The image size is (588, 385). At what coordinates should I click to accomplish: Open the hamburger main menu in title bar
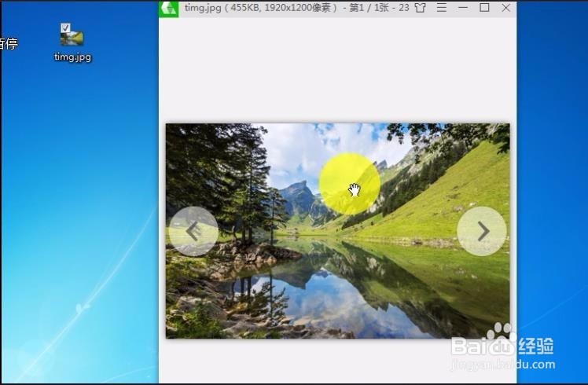[x=442, y=8]
